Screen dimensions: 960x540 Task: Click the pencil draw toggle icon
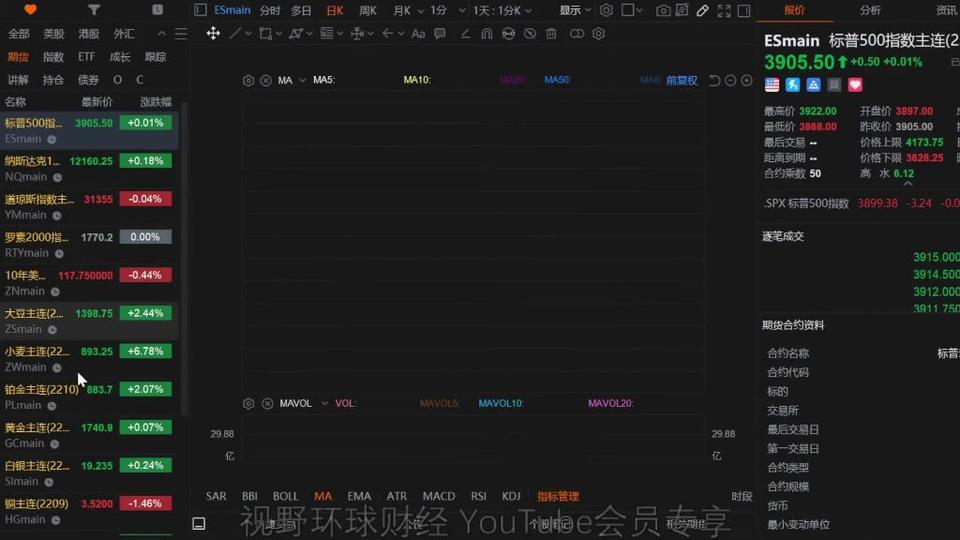click(x=703, y=10)
